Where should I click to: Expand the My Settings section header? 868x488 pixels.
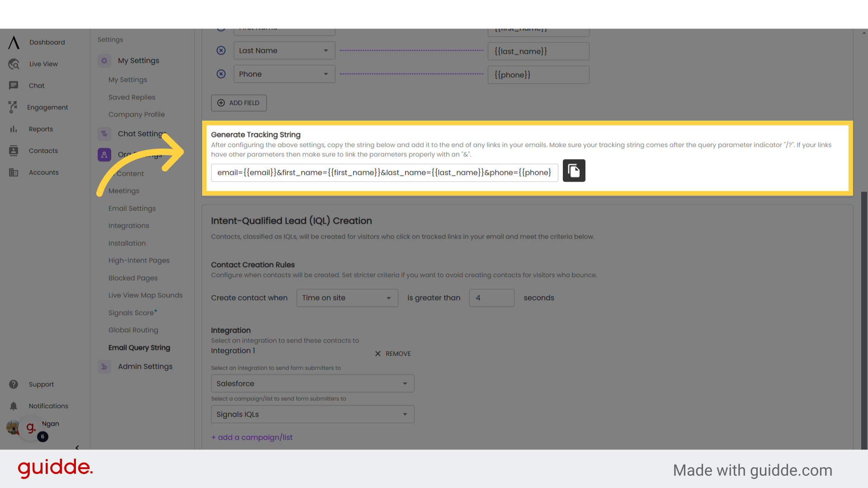[138, 61]
